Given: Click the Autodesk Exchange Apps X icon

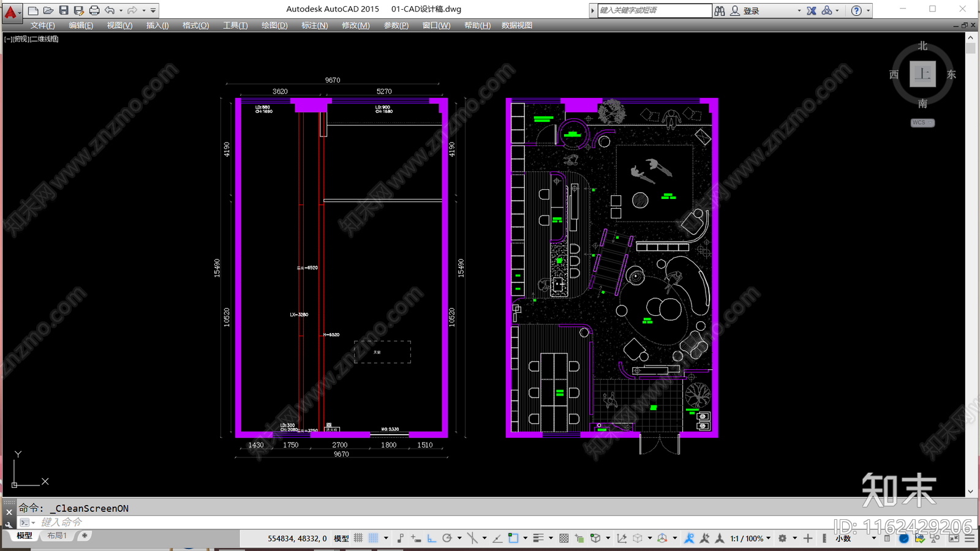Looking at the screenshot, I should pyautogui.click(x=812, y=10).
